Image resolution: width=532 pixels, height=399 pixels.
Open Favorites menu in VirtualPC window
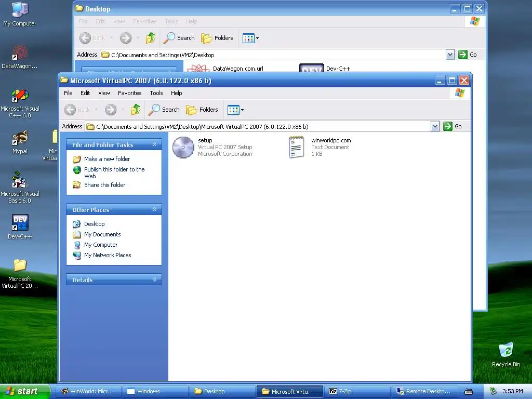[129, 93]
